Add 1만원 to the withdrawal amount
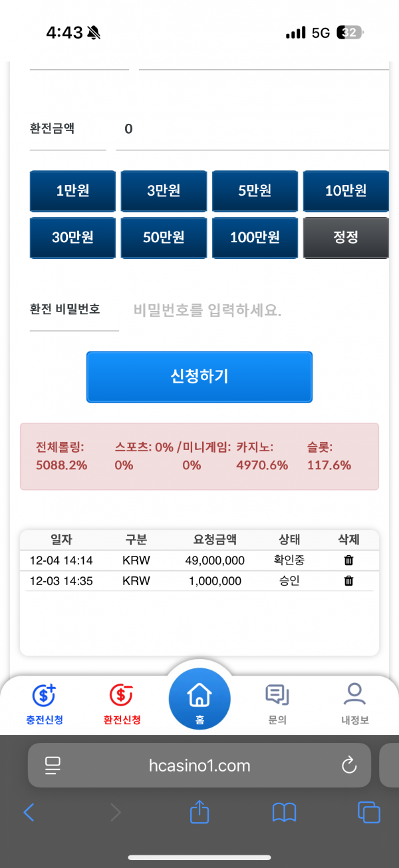The height and width of the screenshot is (868, 399). [x=72, y=191]
